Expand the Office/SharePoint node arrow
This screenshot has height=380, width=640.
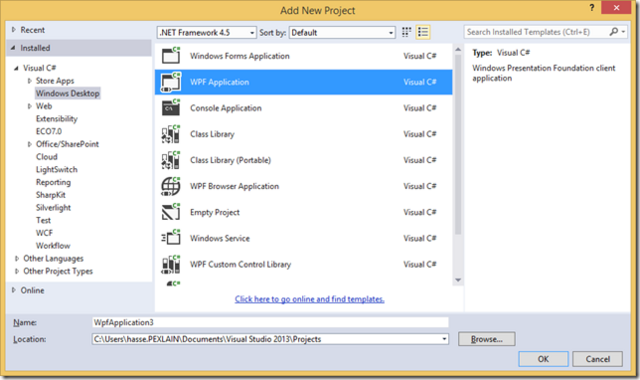point(29,144)
